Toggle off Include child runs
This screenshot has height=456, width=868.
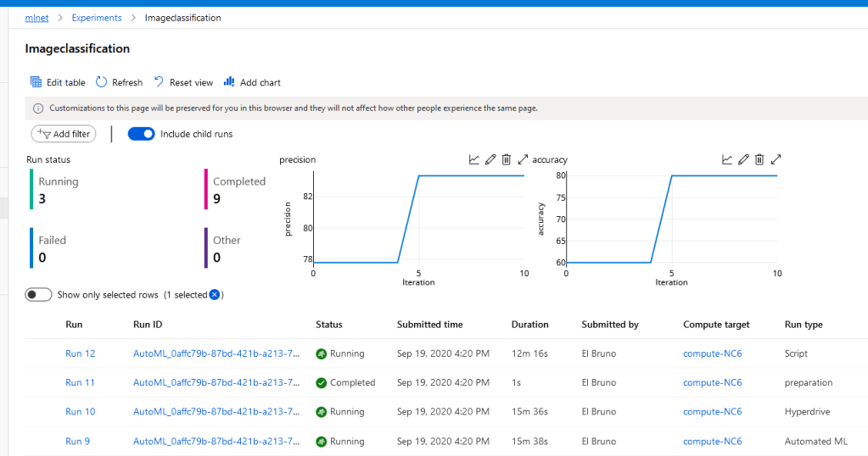tap(142, 134)
